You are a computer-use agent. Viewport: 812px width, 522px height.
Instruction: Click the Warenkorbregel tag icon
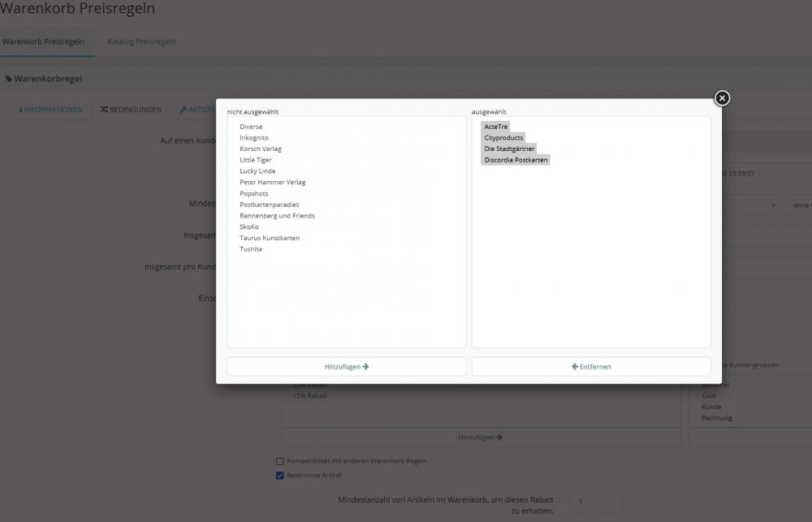tap(8, 79)
